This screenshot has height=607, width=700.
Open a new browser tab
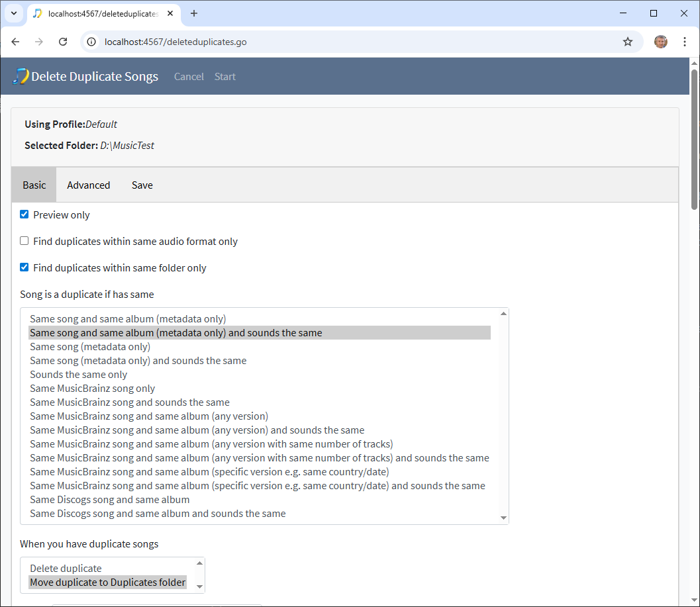pyautogui.click(x=194, y=13)
